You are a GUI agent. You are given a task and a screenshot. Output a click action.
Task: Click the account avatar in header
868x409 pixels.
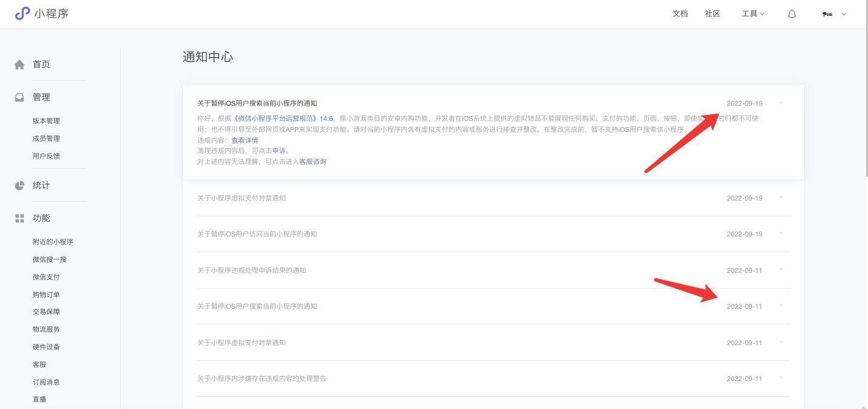click(827, 14)
